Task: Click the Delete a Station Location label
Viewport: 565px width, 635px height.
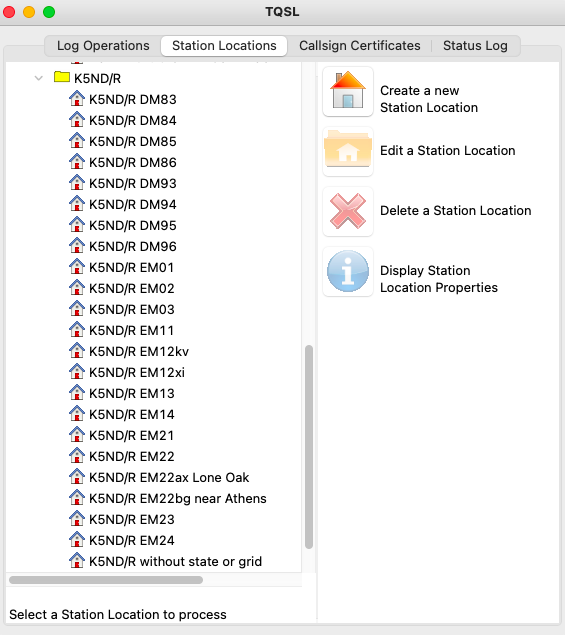Action: [456, 211]
